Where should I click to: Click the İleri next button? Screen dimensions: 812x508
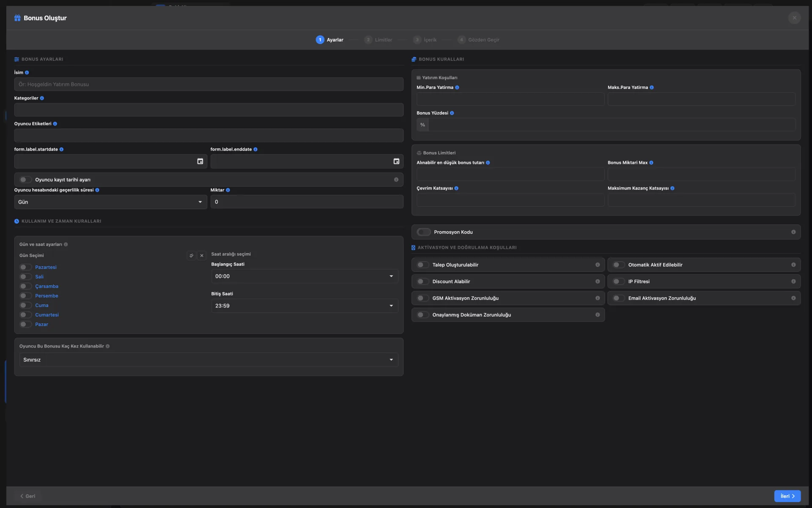pos(787,496)
